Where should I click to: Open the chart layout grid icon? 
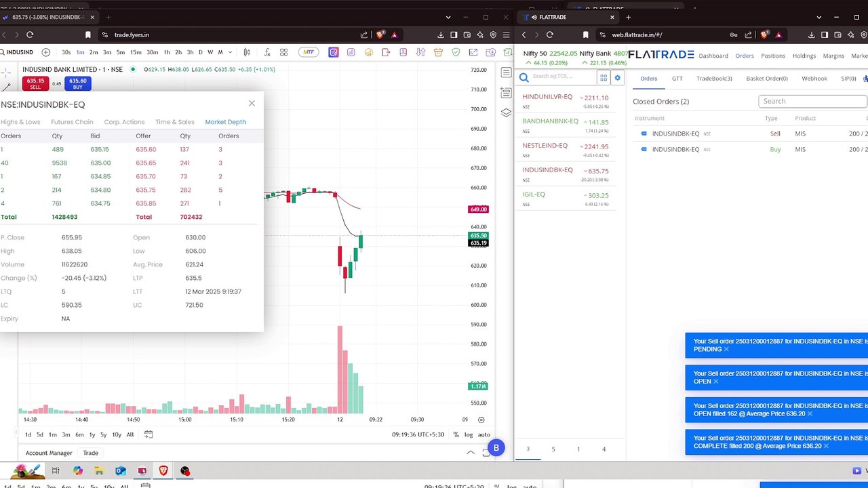click(x=283, y=52)
